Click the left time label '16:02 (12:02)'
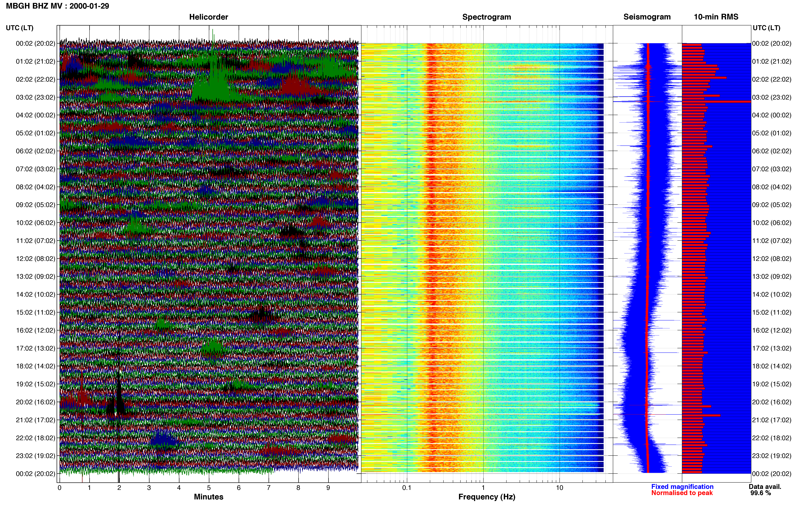 tap(36, 330)
